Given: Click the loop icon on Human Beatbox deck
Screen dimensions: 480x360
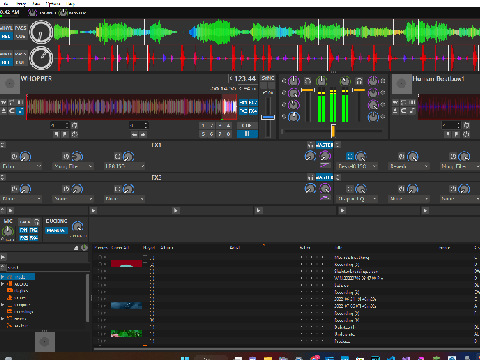Looking at the screenshot, I should pos(403,110).
